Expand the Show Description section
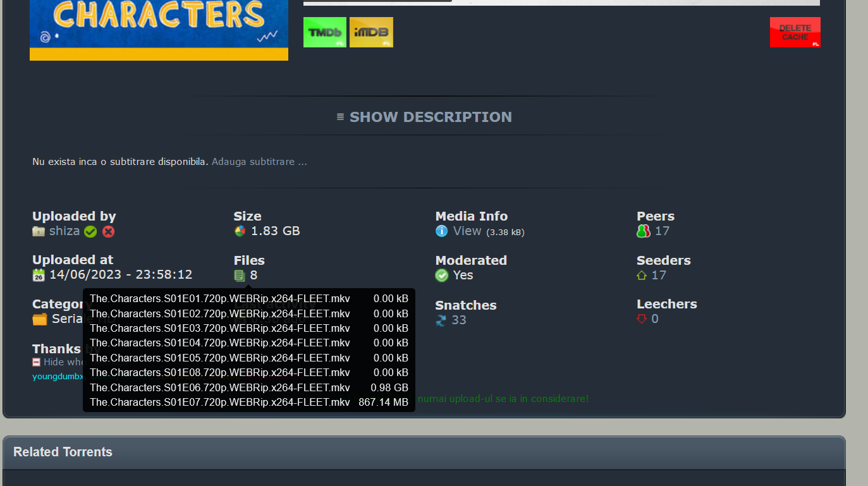The image size is (868, 486). pyautogui.click(x=424, y=117)
